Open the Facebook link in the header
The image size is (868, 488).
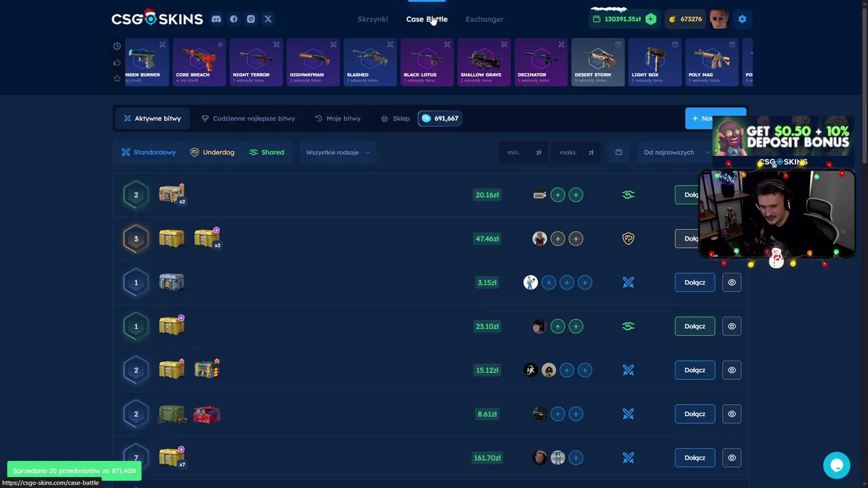coord(233,19)
